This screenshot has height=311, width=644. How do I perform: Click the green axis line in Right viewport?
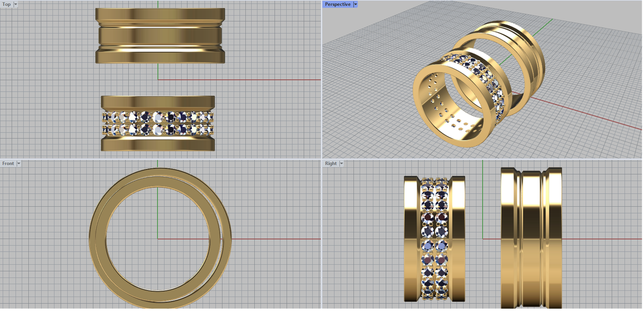483,201
